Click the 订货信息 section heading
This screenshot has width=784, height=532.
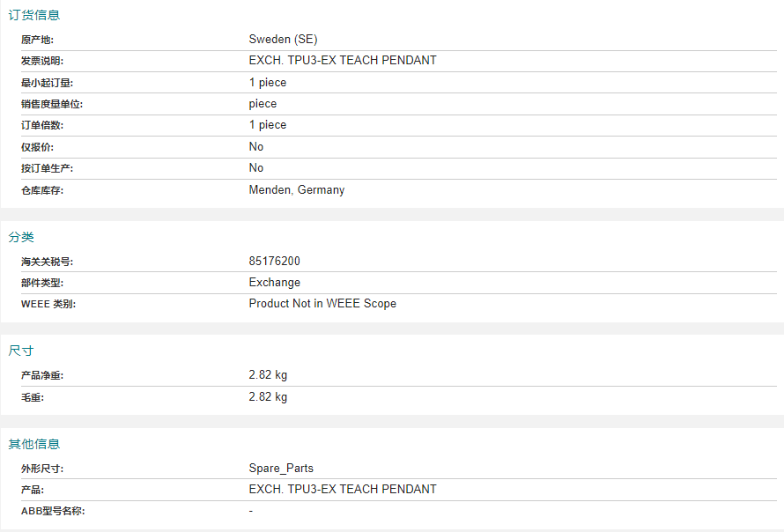point(34,15)
